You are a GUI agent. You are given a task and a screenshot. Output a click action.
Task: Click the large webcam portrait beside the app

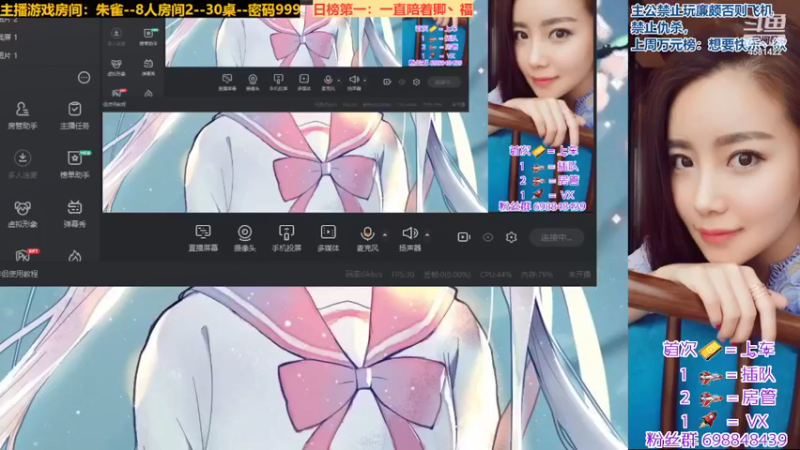tap(714, 225)
